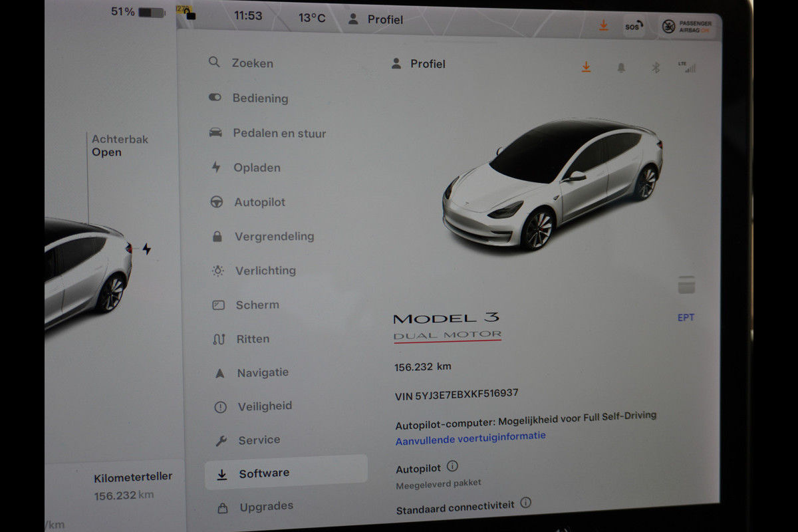Open Aanvullende voertuiginformatie link
The image size is (798, 532).
471,438
